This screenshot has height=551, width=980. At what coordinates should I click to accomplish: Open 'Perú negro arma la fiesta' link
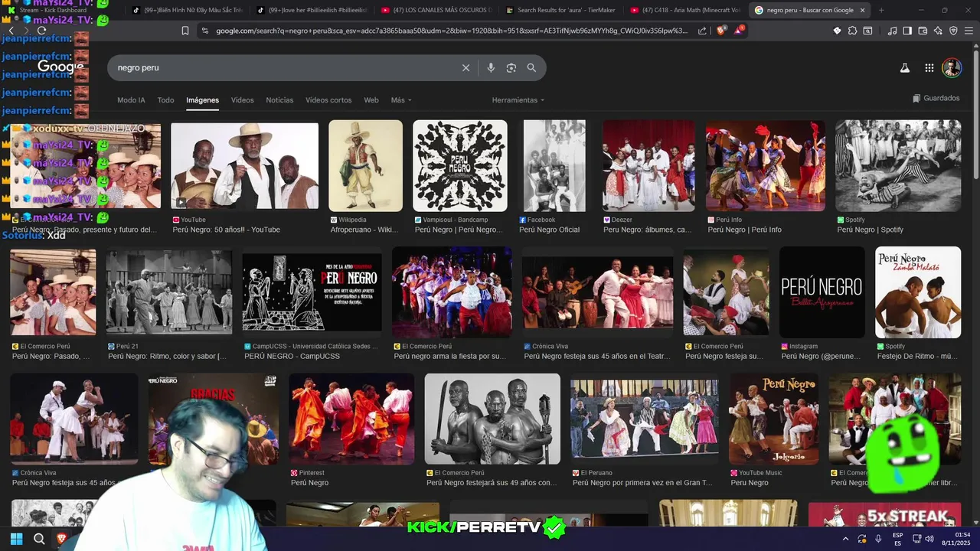coord(450,356)
